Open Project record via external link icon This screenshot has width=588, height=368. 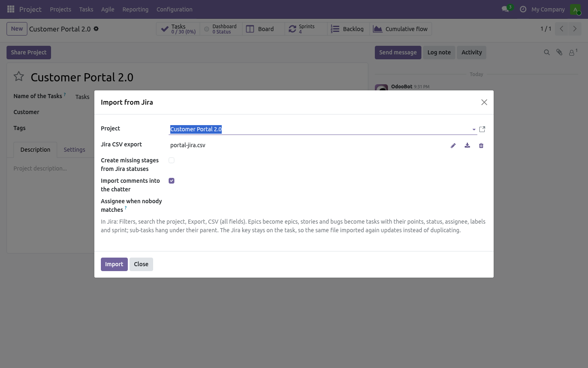coord(482,129)
